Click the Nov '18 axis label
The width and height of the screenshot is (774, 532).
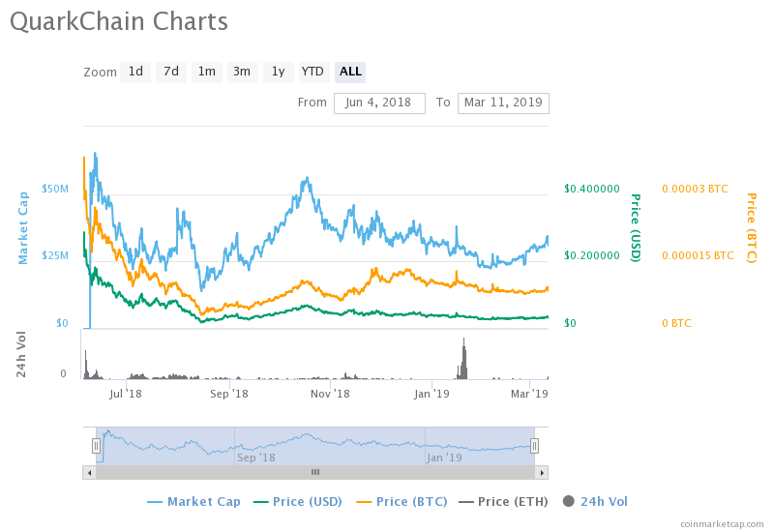(x=330, y=394)
